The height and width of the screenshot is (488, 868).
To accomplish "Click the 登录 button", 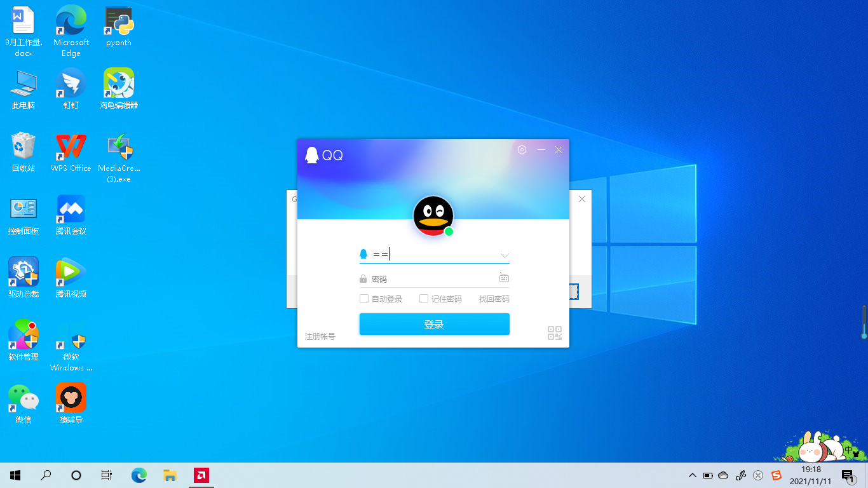I will (x=435, y=324).
